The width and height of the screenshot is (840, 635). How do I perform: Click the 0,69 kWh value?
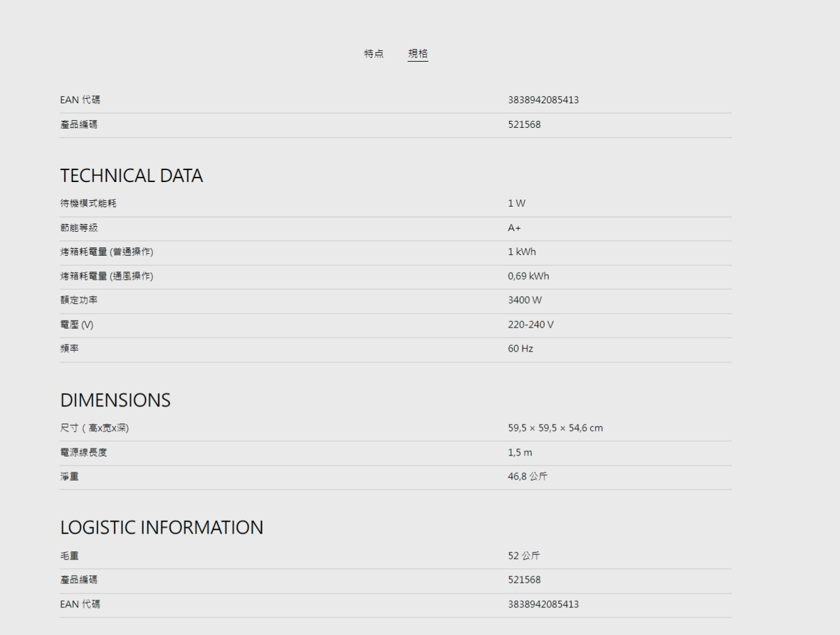tap(528, 277)
